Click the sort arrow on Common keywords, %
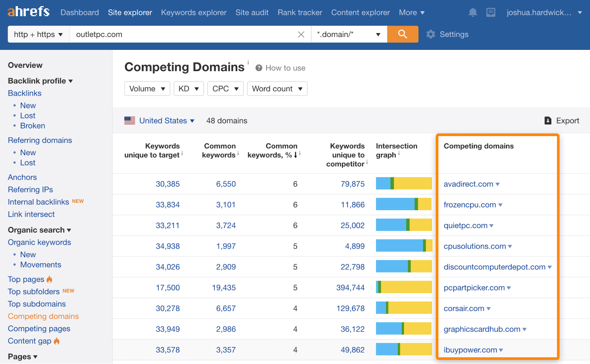Image resolution: width=590 pixels, height=364 pixels. coord(295,155)
